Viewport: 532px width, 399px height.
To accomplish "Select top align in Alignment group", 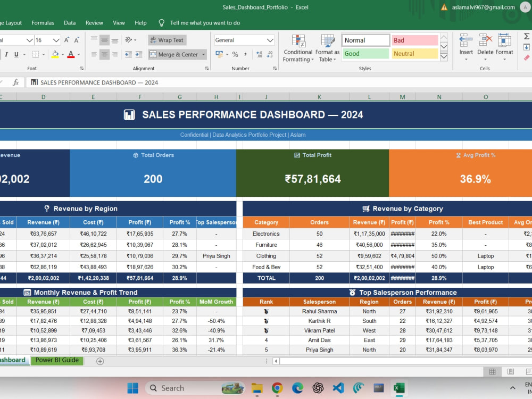I will pos(94,40).
